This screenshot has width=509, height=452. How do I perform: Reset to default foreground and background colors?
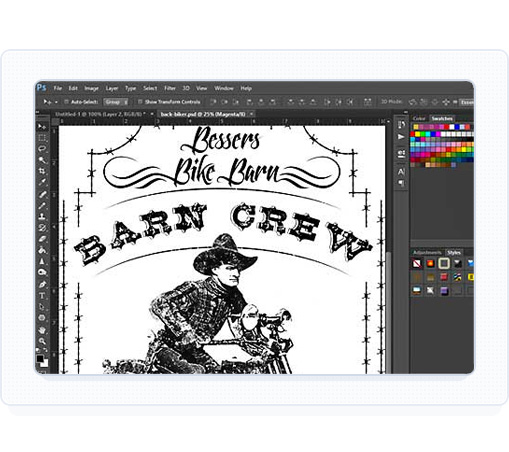click(39, 350)
